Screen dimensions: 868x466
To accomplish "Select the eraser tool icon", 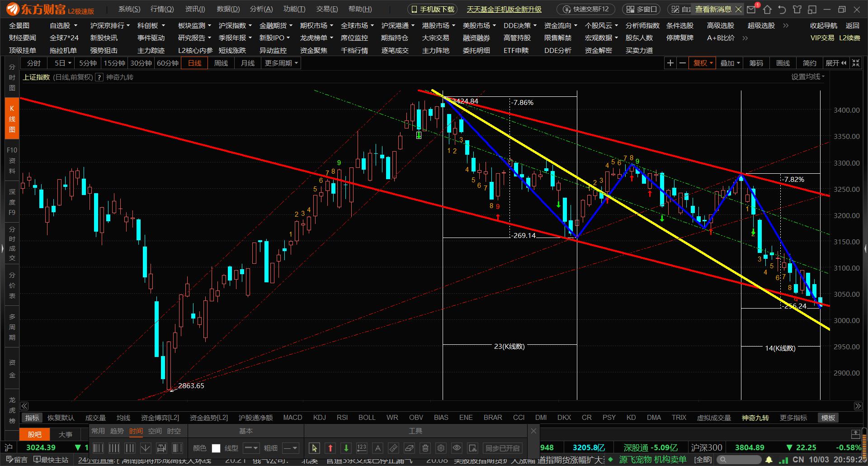I will click(409, 448).
